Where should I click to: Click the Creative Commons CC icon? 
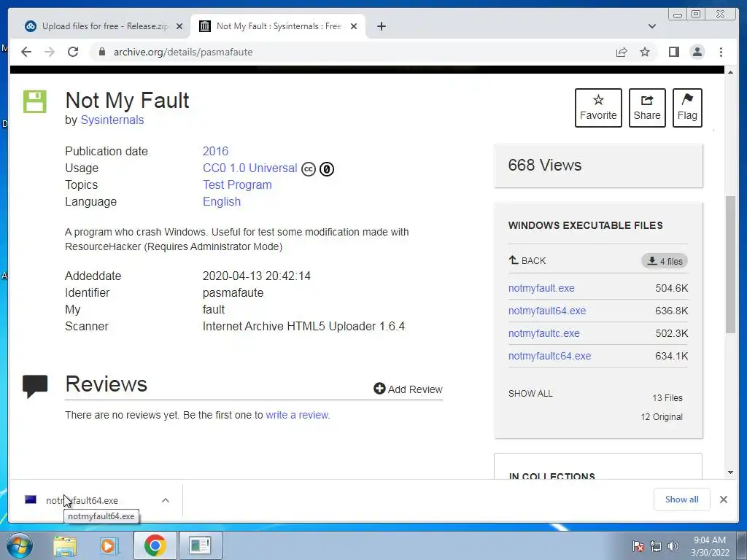pyautogui.click(x=309, y=169)
